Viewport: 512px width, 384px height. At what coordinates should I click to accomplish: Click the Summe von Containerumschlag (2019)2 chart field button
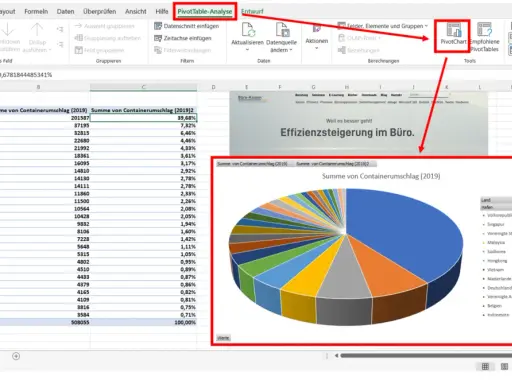pyautogui.click(x=335, y=164)
